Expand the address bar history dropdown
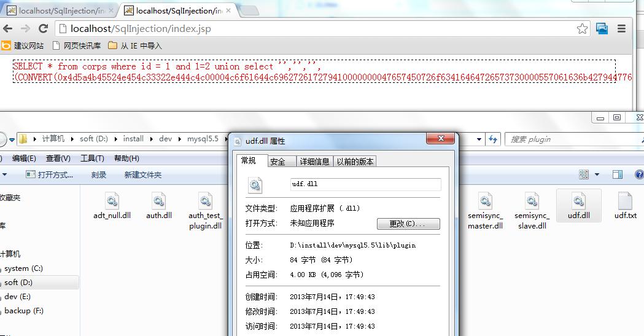 pos(479,139)
